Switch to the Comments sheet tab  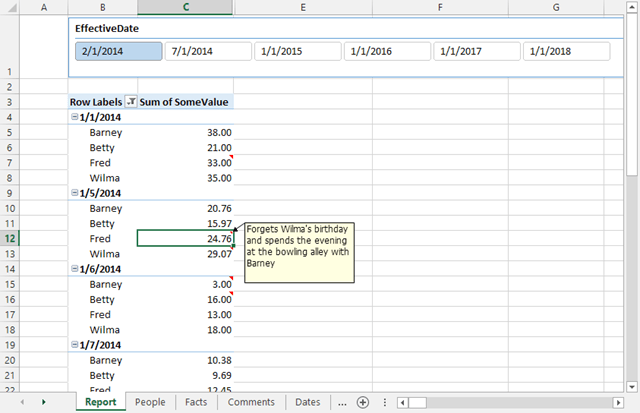point(251,402)
